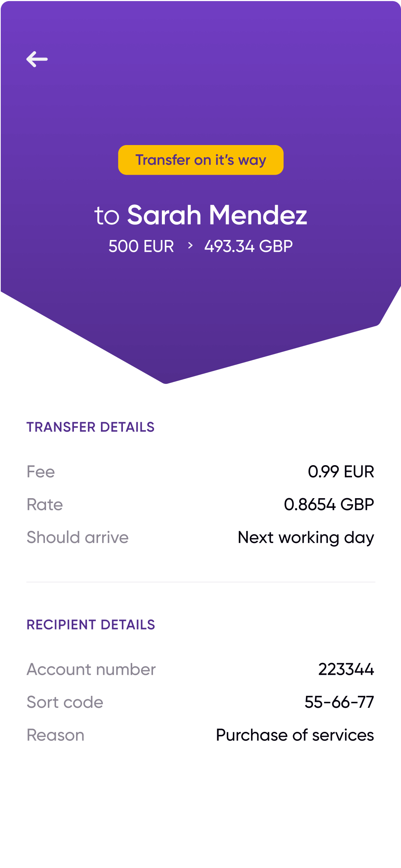401x868 pixels.
Task: Select the Recipient Details heading
Action: (91, 625)
